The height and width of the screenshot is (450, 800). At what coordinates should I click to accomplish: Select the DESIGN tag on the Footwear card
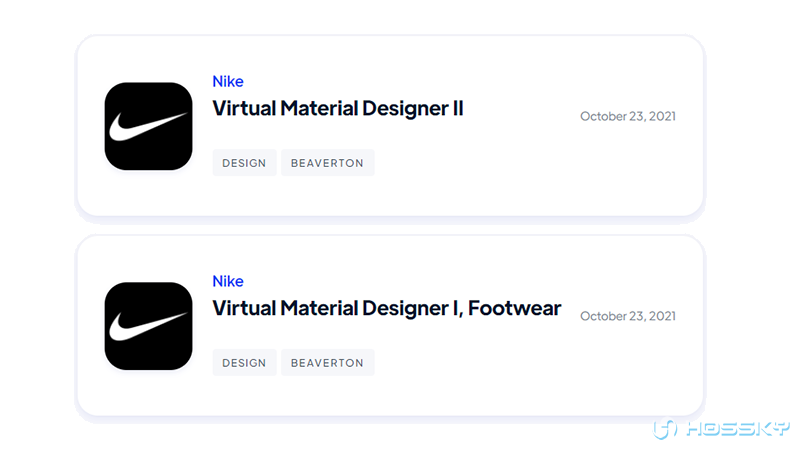244,363
